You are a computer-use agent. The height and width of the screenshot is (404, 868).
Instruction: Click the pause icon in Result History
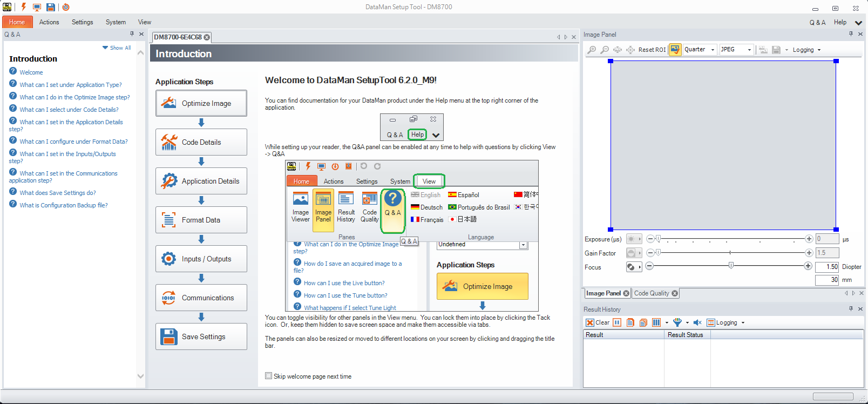click(617, 322)
